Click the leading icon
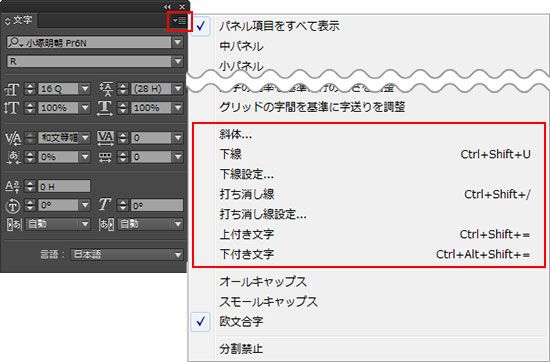 106,89
